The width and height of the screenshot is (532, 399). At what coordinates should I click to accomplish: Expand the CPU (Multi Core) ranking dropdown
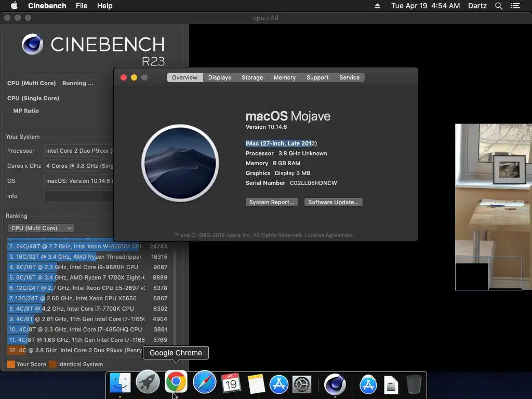point(41,228)
